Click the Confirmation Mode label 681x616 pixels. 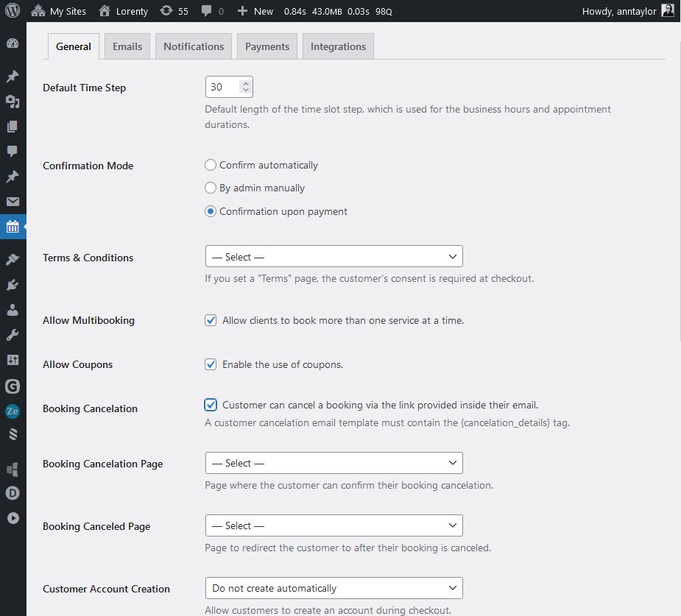coord(88,166)
